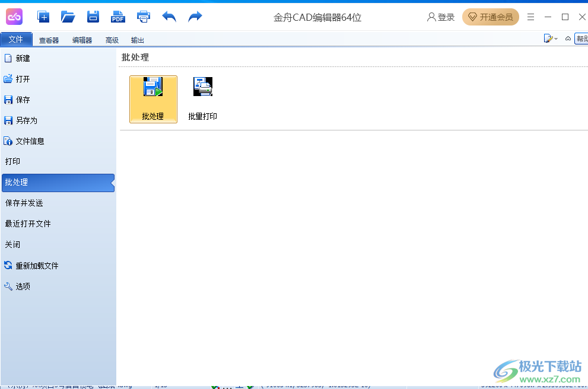
Task: Switch to the 文件 tab
Action: pyautogui.click(x=16, y=39)
